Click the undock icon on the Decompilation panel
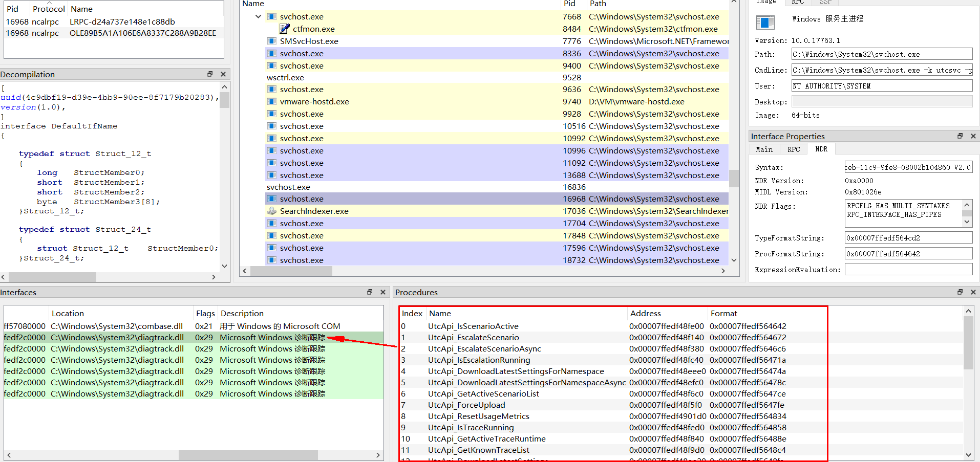This screenshot has width=980, height=462. point(210,74)
